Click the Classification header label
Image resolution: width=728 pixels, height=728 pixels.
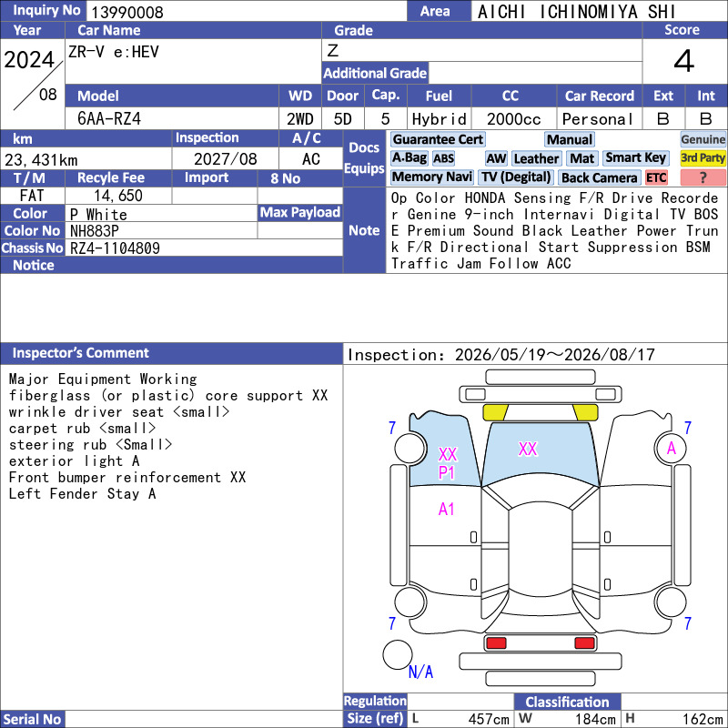point(567,701)
